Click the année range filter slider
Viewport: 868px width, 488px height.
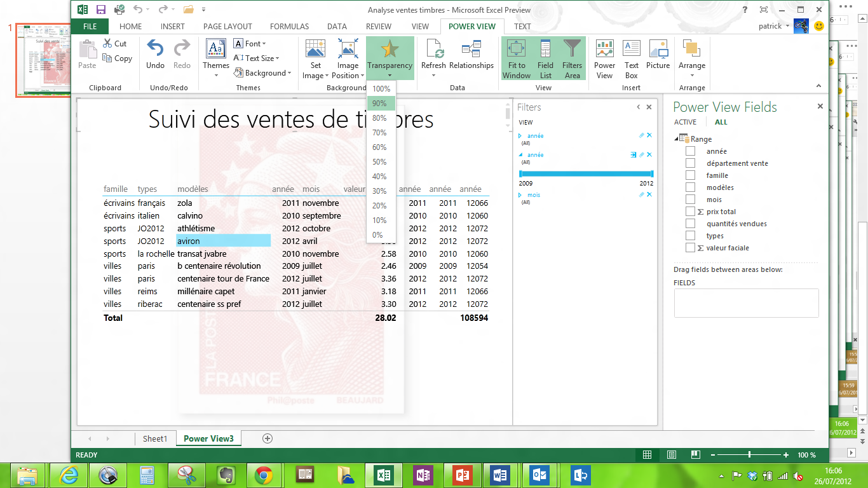tap(586, 173)
